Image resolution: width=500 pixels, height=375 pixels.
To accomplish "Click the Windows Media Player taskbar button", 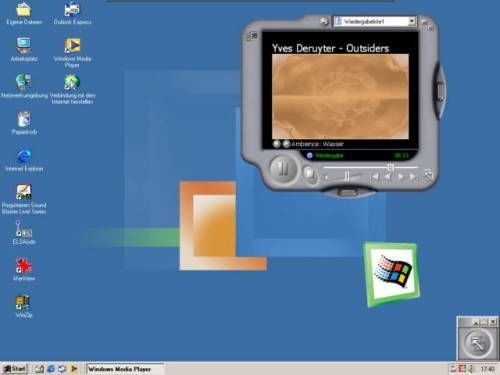I will (125, 369).
